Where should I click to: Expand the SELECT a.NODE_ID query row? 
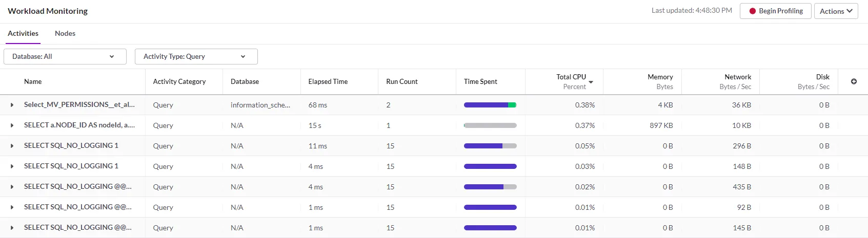(x=12, y=125)
